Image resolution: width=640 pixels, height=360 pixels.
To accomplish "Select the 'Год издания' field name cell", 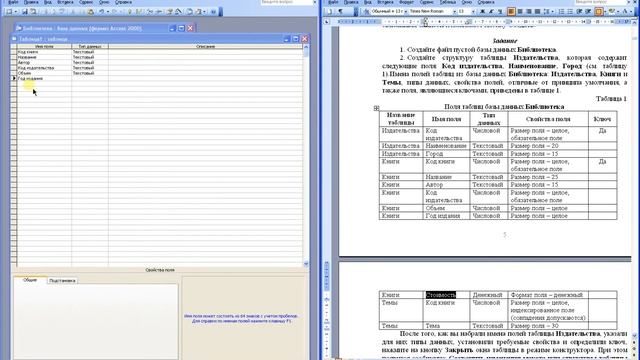I will tap(44, 78).
